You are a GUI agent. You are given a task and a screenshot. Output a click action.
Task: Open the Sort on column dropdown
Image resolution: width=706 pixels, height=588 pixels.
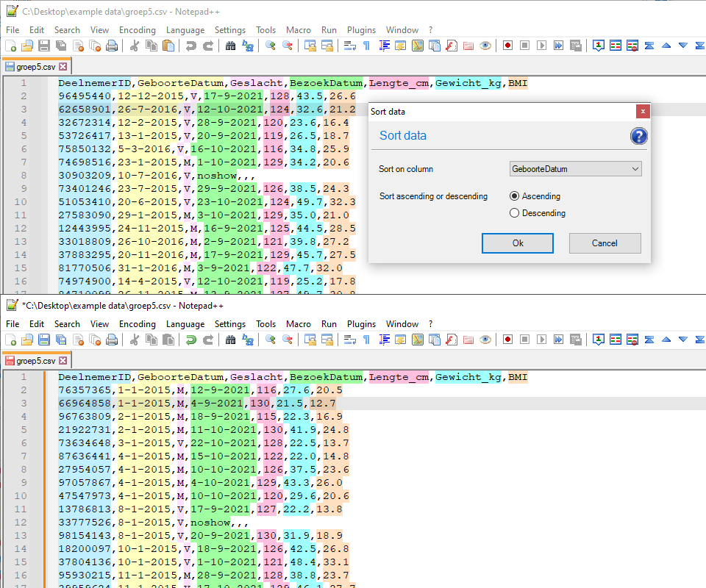pos(575,169)
